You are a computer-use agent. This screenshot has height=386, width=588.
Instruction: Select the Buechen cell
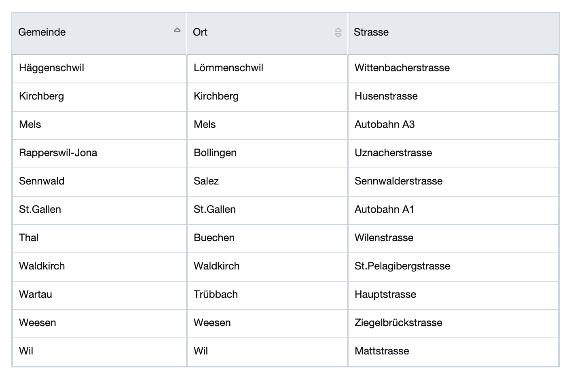267,239
